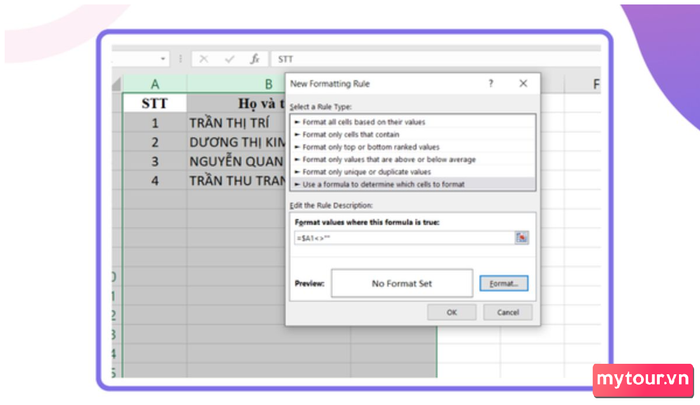
Task: Select the cell with number 3 in column A
Action: (x=155, y=161)
